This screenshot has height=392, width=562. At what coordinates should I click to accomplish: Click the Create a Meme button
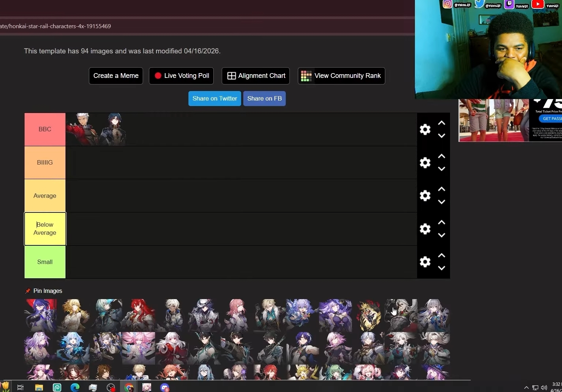click(116, 76)
